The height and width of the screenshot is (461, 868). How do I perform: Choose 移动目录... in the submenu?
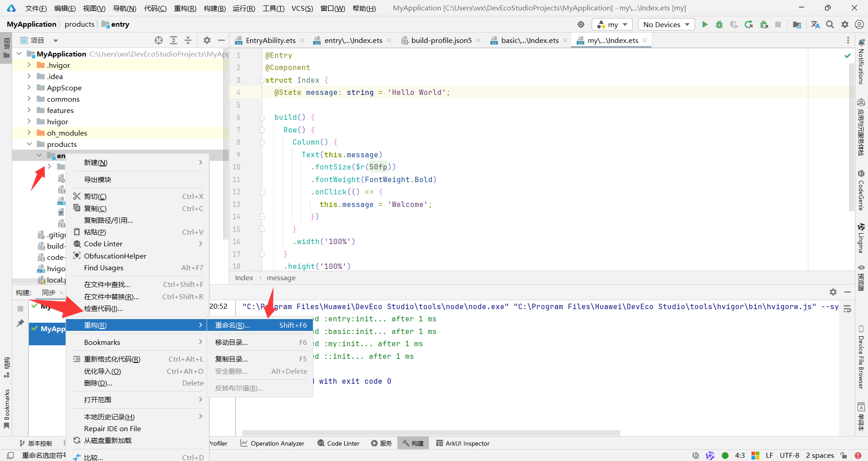[x=260, y=342]
